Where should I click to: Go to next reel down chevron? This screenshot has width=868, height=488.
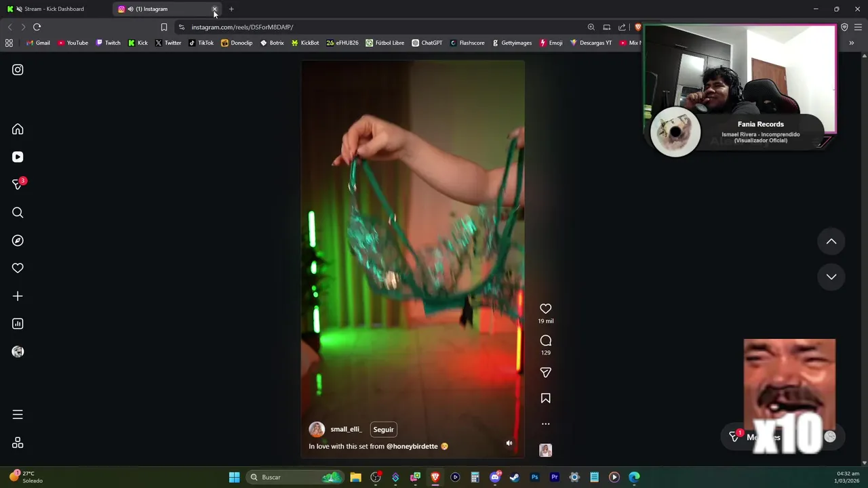(x=831, y=277)
